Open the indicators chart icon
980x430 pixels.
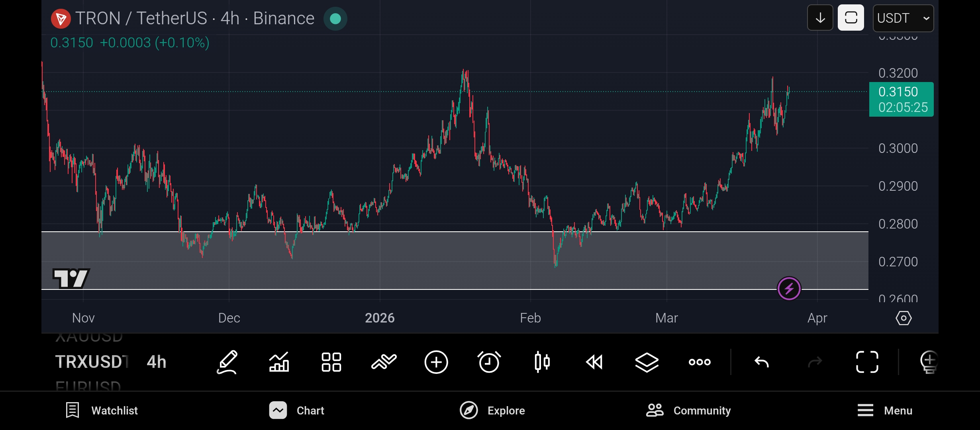click(x=279, y=362)
